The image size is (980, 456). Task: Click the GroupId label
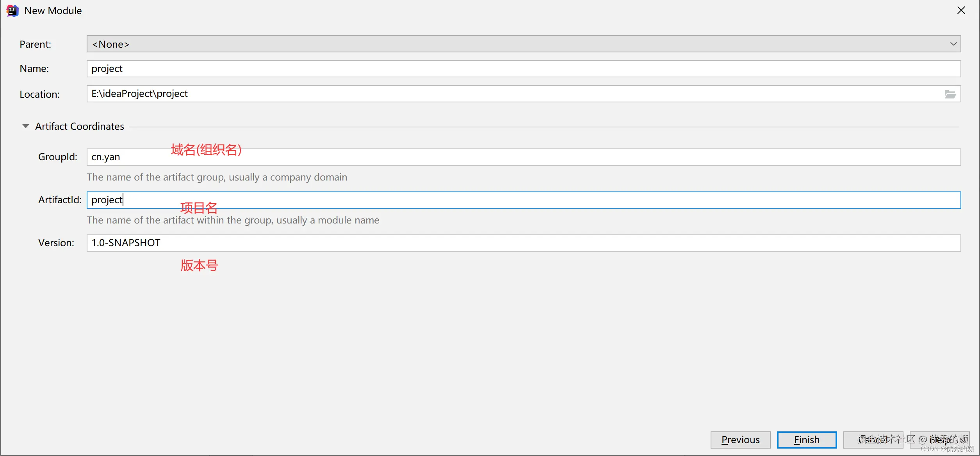click(x=57, y=157)
